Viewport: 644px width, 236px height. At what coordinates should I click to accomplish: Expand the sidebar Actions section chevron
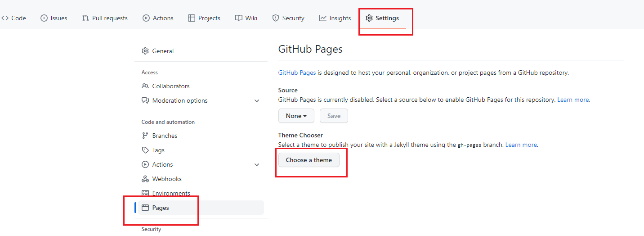(x=257, y=164)
